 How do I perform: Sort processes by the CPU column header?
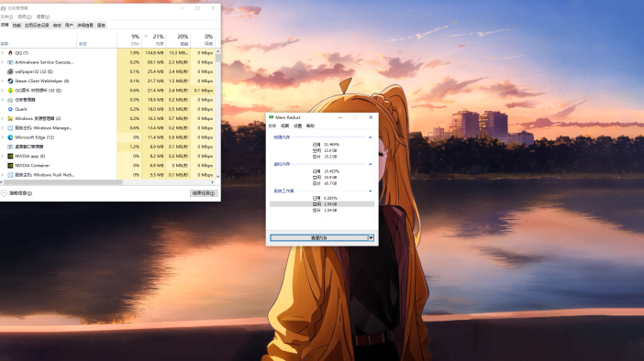tap(129, 39)
